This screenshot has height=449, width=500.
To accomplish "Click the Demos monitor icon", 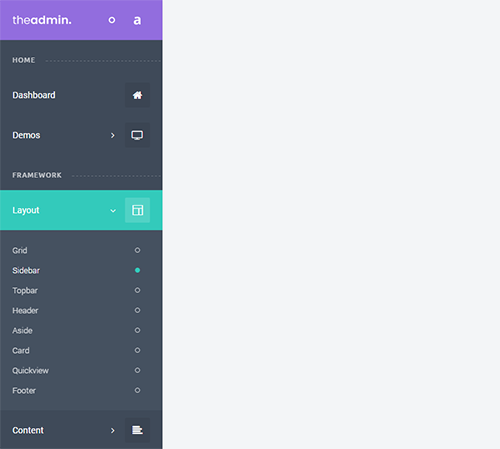I will 137,135.
